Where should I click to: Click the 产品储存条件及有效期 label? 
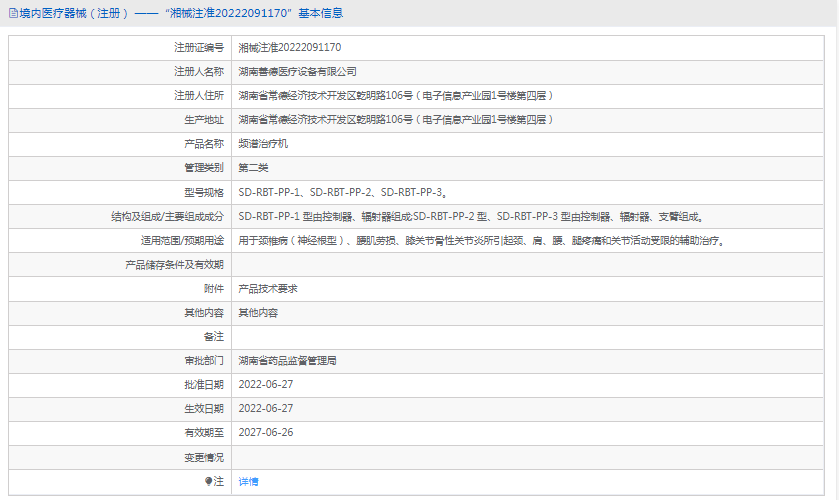pyautogui.click(x=174, y=265)
